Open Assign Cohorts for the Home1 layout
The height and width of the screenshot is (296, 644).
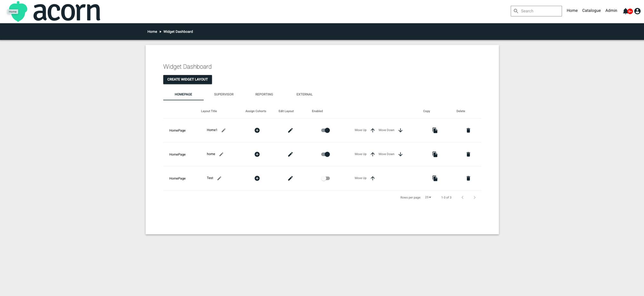[257, 130]
